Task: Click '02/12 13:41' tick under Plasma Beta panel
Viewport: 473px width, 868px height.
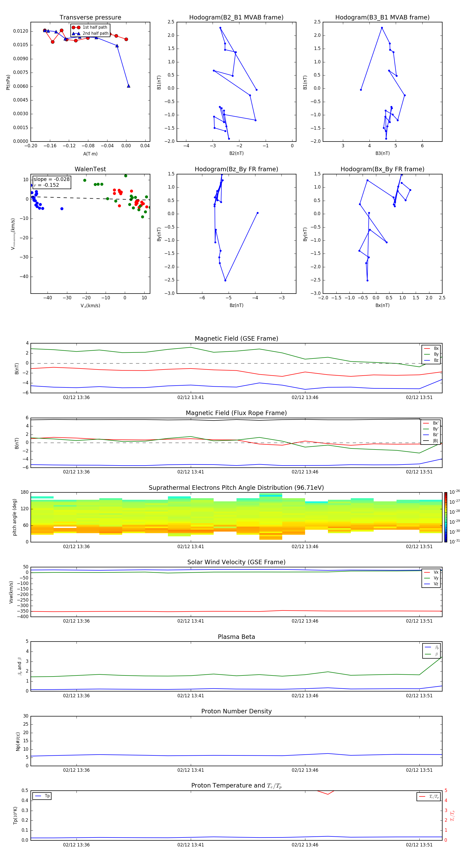Action: (191, 695)
